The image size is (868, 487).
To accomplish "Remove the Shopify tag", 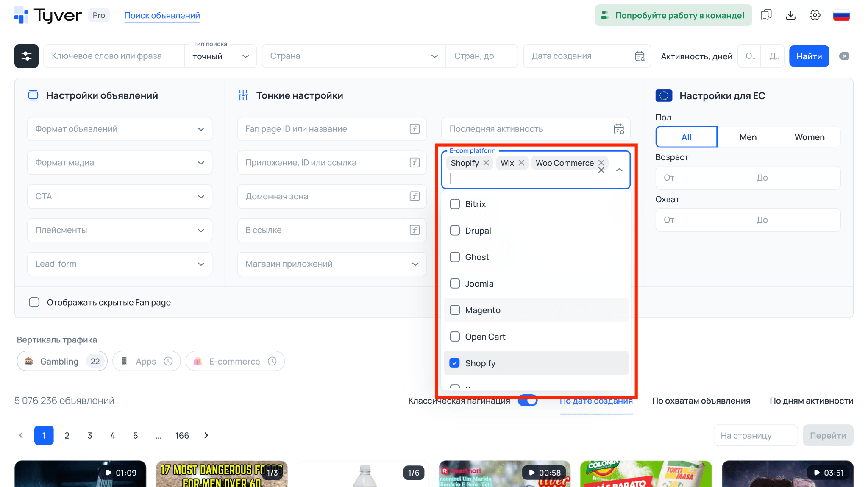I will coord(486,163).
